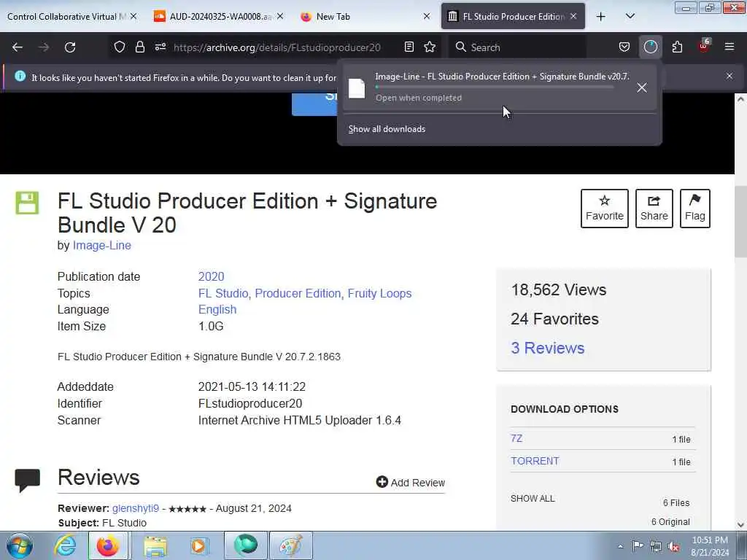This screenshot has width=747, height=560.
Task: Click the archive.org URL address field
Action: 276,47
